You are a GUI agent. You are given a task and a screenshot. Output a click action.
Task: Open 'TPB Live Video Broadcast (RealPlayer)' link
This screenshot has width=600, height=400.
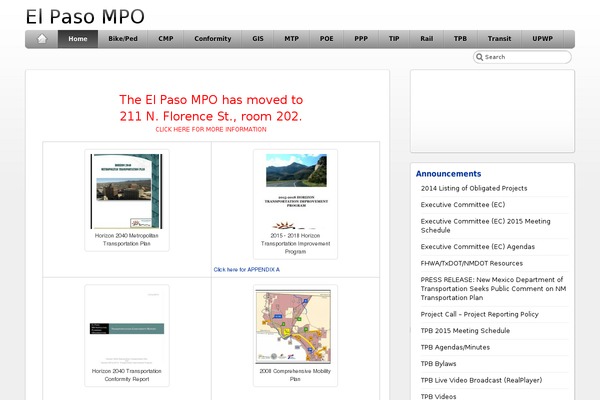click(481, 380)
